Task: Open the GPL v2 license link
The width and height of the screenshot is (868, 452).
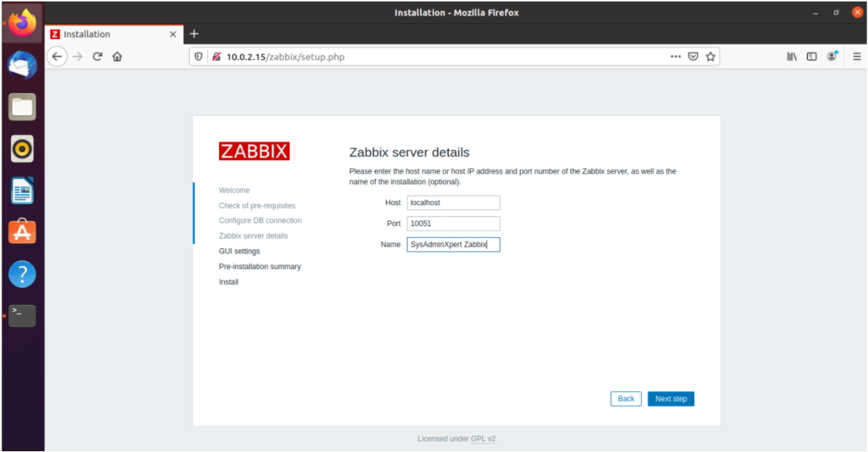Action: coord(484,437)
